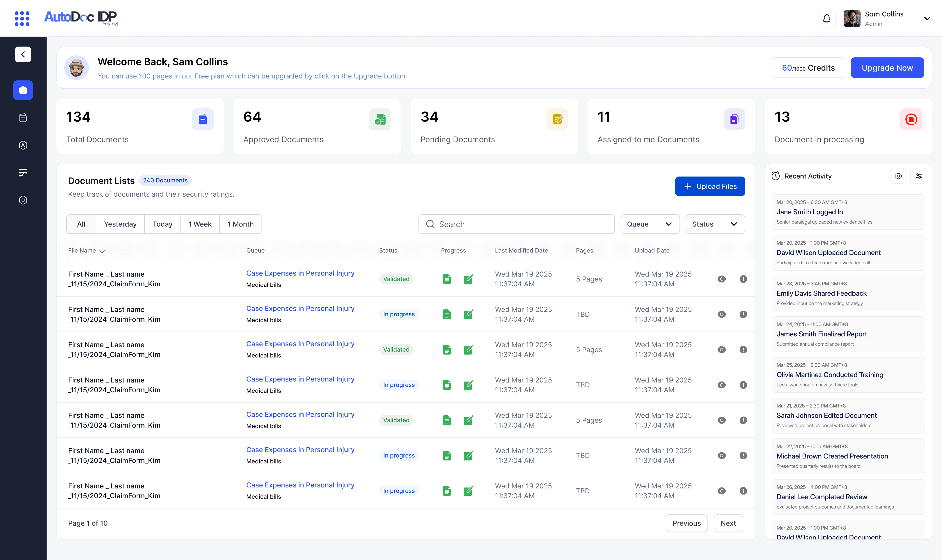This screenshot has width=942, height=560.
Task: Open the Sam Collins account menu chevron
Action: point(927,18)
